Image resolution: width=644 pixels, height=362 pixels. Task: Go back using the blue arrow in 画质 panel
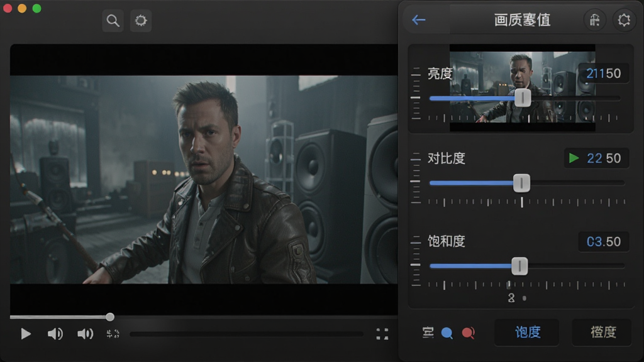(x=418, y=19)
